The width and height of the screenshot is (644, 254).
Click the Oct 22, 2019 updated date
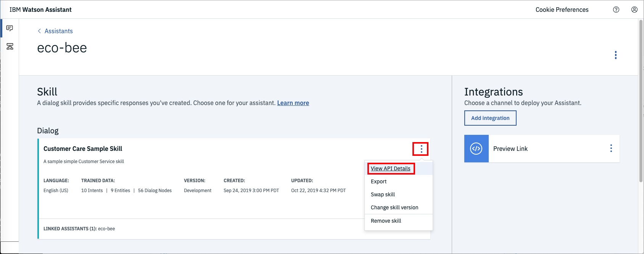(x=319, y=191)
